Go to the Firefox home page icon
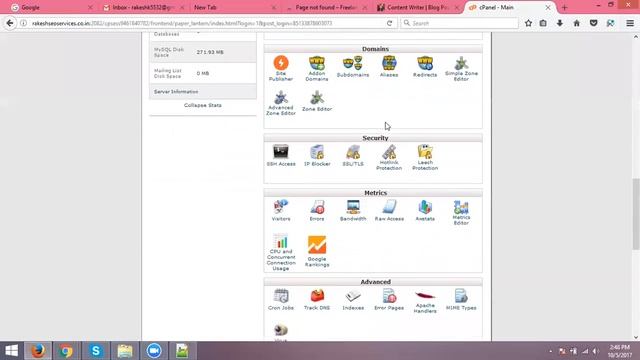This screenshot has height=360, width=640. 576,23
